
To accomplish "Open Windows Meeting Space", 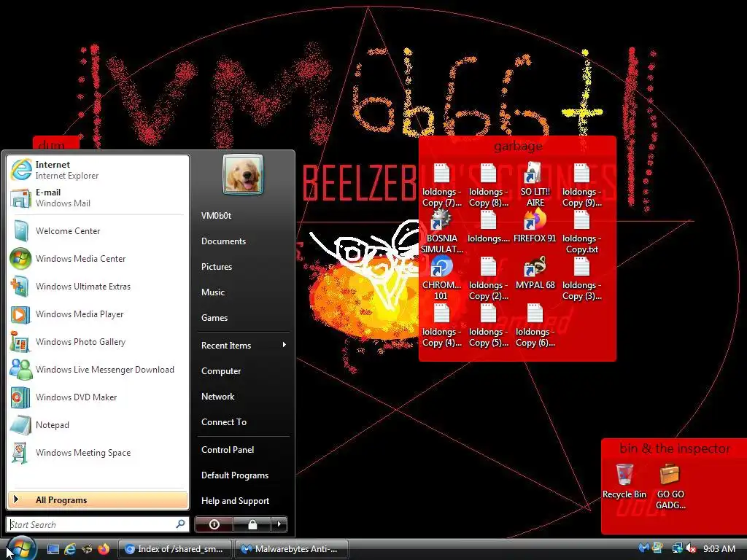I will point(98,452).
